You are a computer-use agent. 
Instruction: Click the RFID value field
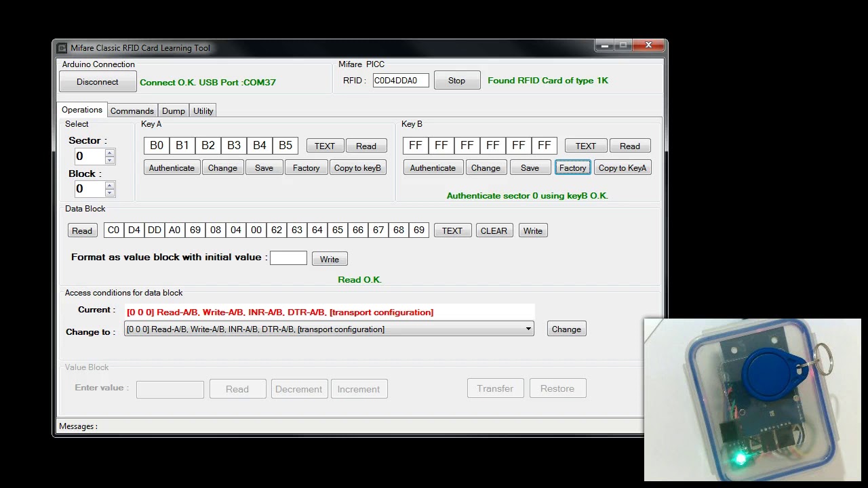(x=401, y=81)
